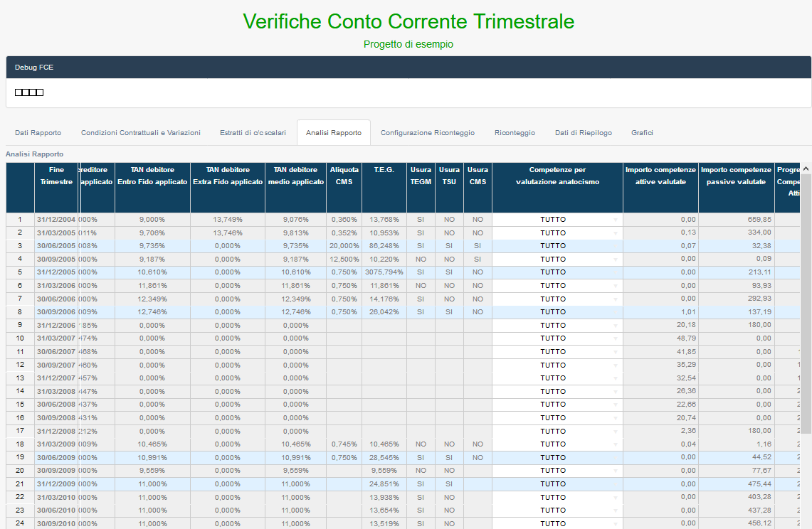
Task: Click scroll-up arrow of table scrollbar
Action: [806, 169]
